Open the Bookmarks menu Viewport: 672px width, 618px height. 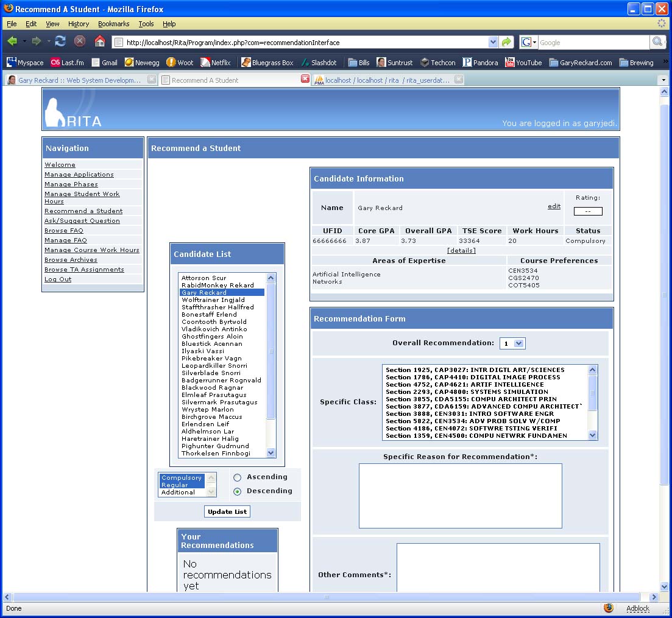113,24
